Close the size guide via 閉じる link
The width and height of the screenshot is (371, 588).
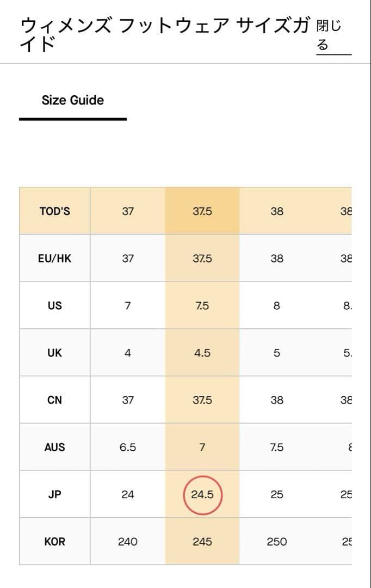(x=330, y=35)
